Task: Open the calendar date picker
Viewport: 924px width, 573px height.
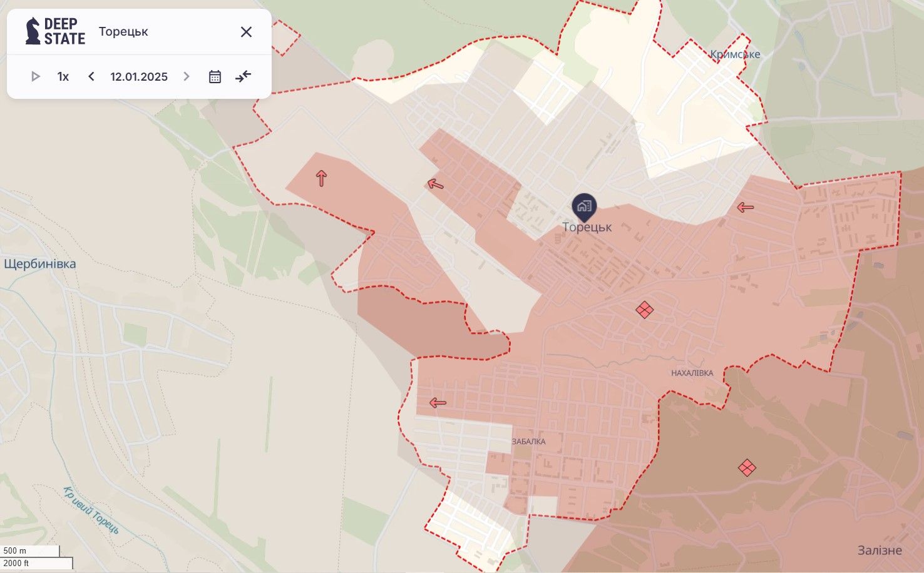Action: click(x=215, y=76)
